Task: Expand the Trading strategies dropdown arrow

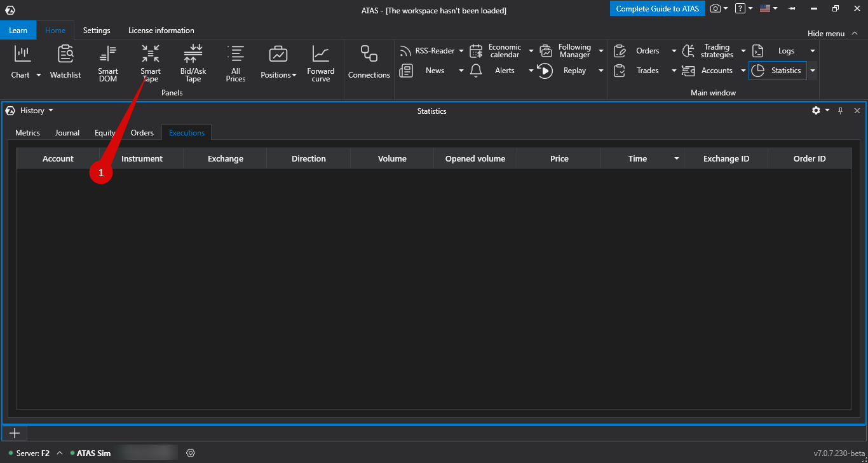Action: pos(743,51)
